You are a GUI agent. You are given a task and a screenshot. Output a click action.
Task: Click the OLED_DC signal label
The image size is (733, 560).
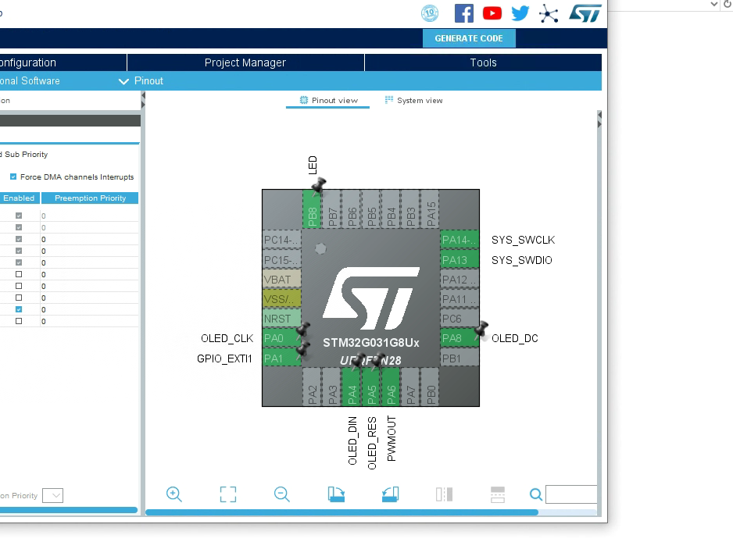click(515, 338)
